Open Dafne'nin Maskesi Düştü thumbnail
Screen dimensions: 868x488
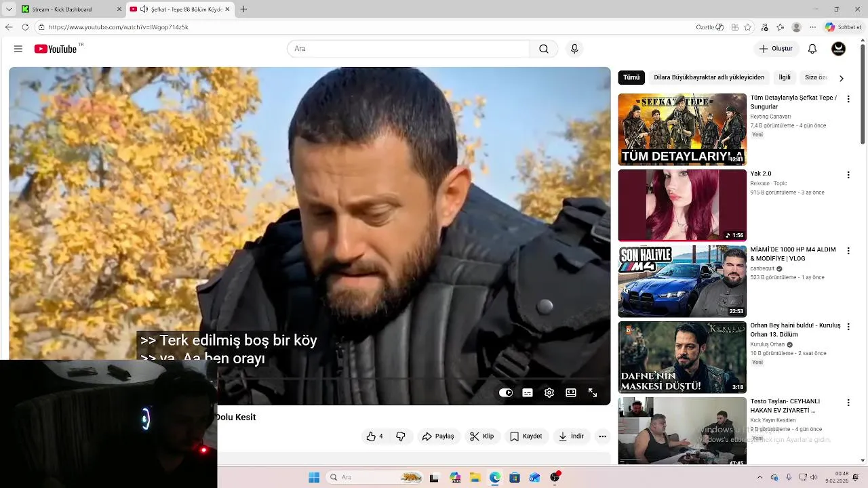coord(682,357)
